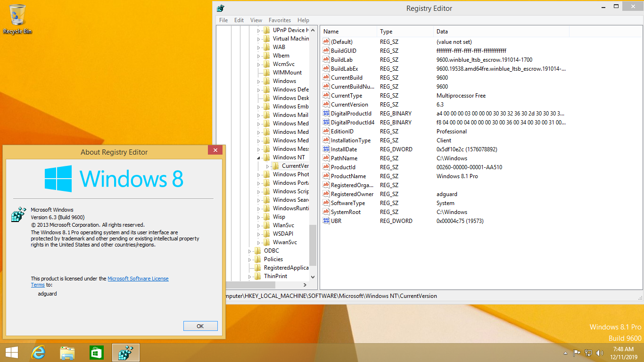
Task: Collapse the Windows NT tree node
Action: [x=259, y=158]
